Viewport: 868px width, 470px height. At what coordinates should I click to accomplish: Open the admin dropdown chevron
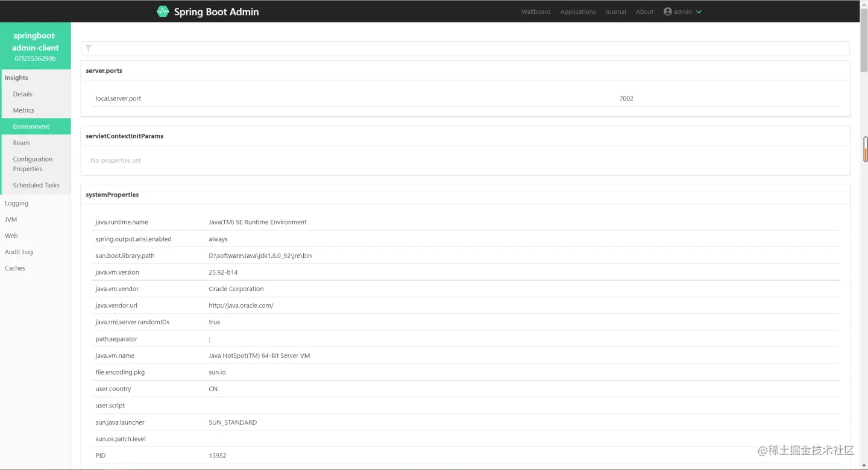coord(699,12)
